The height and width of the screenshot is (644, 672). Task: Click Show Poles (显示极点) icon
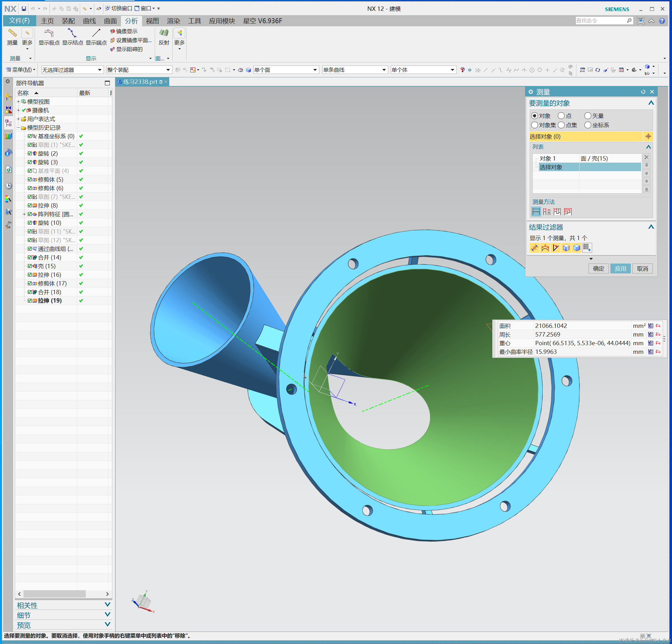click(49, 33)
